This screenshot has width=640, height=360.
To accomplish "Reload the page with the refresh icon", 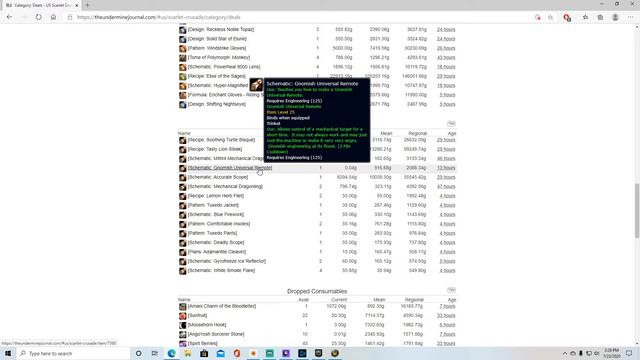I will [38, 17].
